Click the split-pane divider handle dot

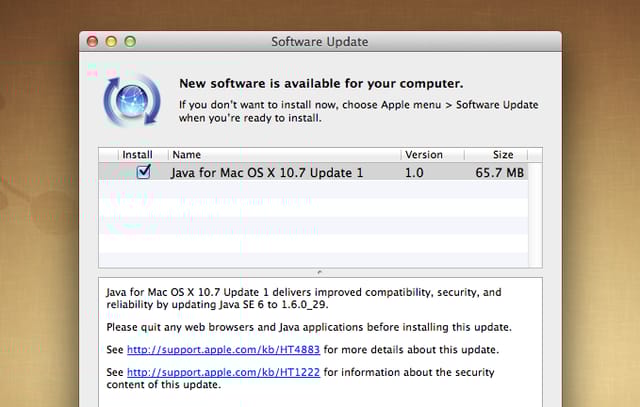[x=320, y=272]
